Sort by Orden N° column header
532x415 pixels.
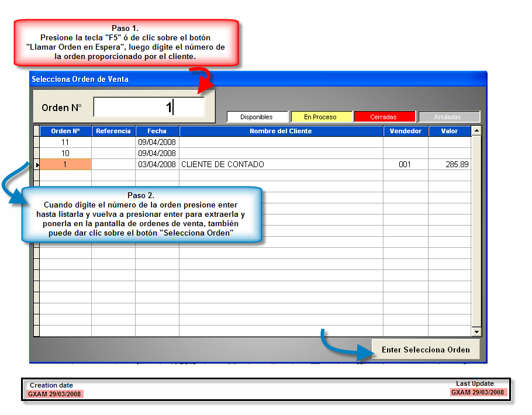[65, 131]
